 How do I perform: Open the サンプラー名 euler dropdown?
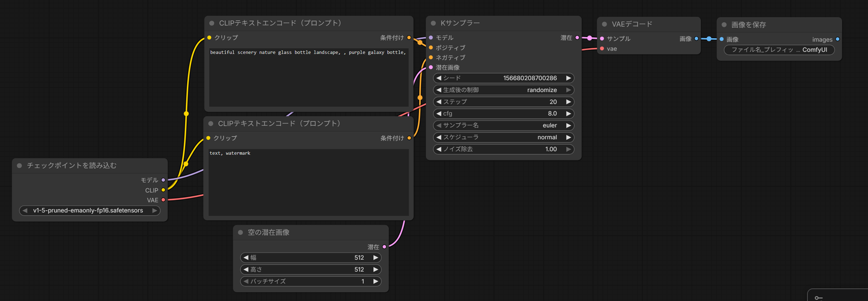coord(503,126)
